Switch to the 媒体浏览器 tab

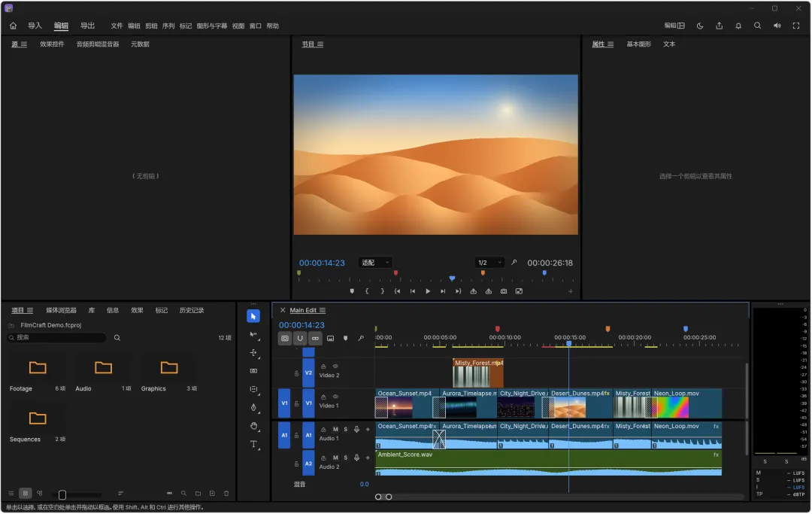tap(61, 310)
